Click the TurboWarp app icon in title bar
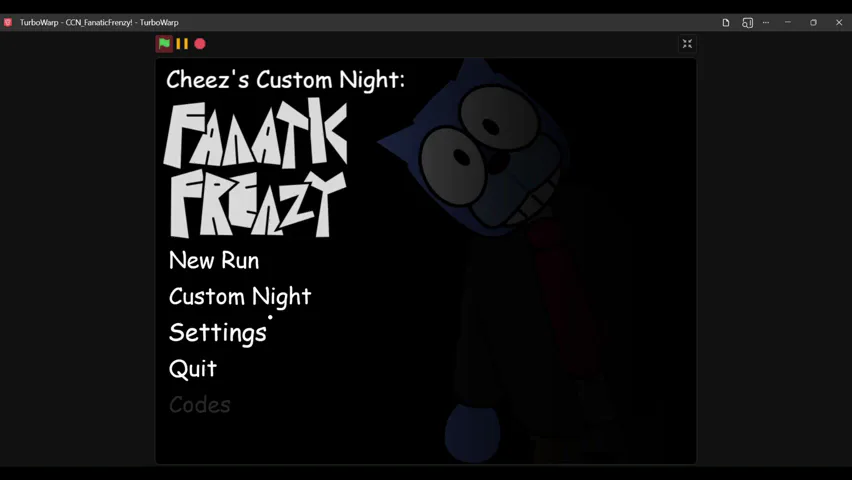 [8, 22]
